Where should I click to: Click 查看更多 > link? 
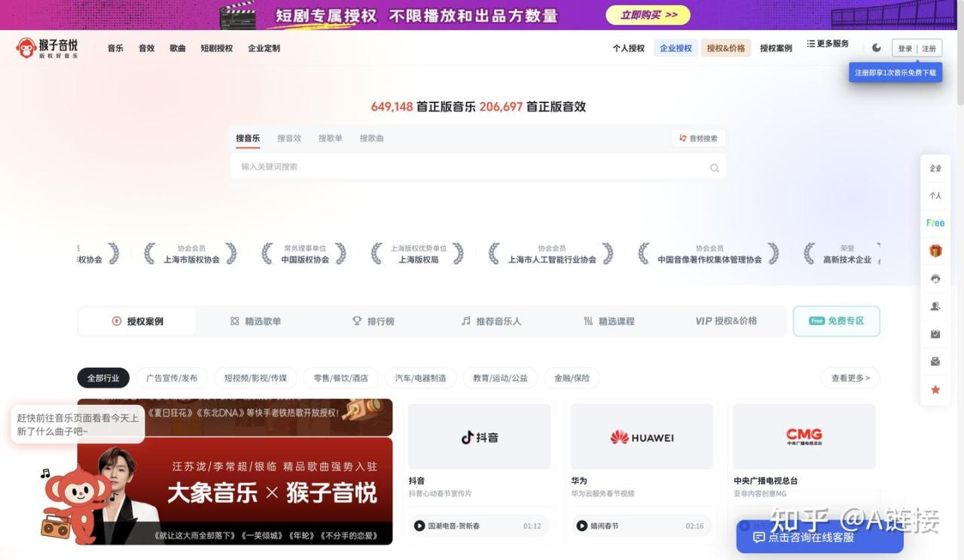(850, 378)
